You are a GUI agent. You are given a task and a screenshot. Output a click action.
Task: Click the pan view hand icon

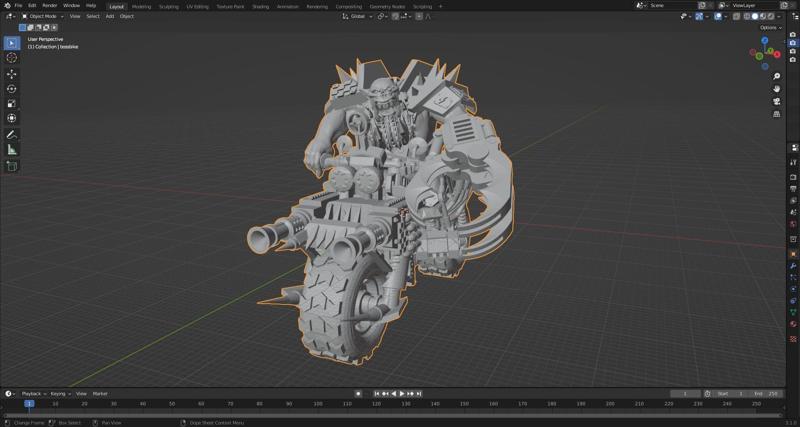pos(777,89)
